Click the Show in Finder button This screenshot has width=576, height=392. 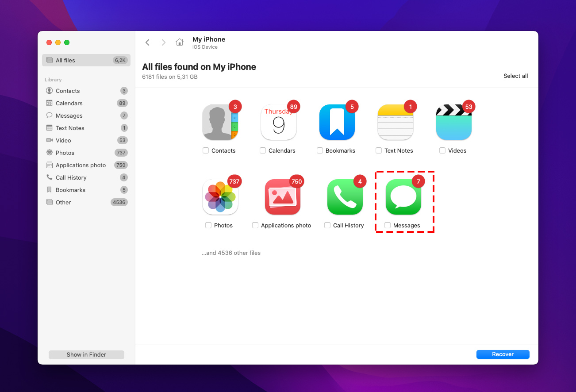(x=86, y=354)
